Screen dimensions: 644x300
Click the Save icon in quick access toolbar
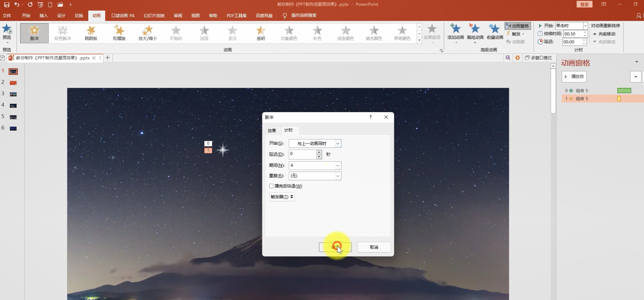7,4
